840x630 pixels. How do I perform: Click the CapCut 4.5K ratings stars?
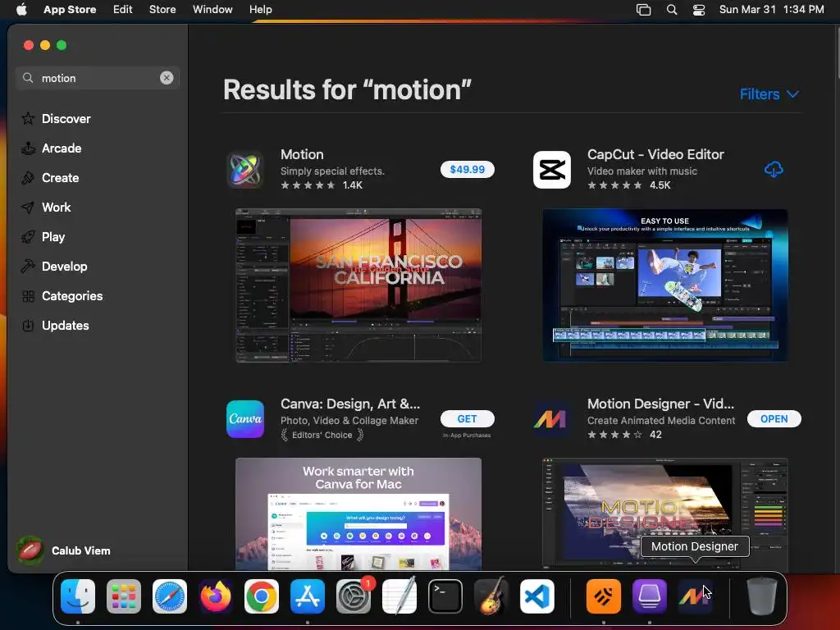(615, 185)
